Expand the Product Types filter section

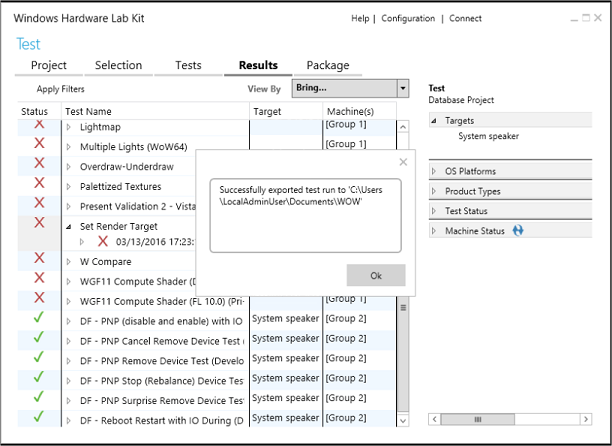click(434, 191)
